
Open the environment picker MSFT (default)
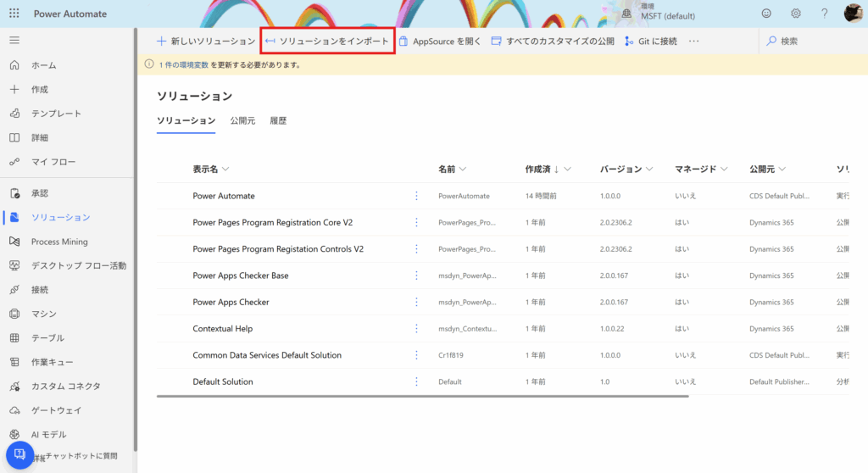pos(659,12)
